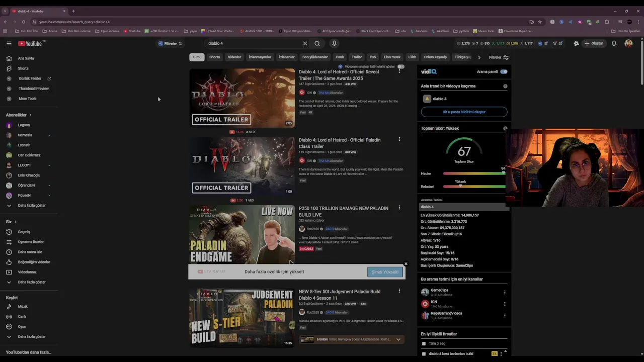Open options for RageGamingVideos channel row

click(505, 316)
